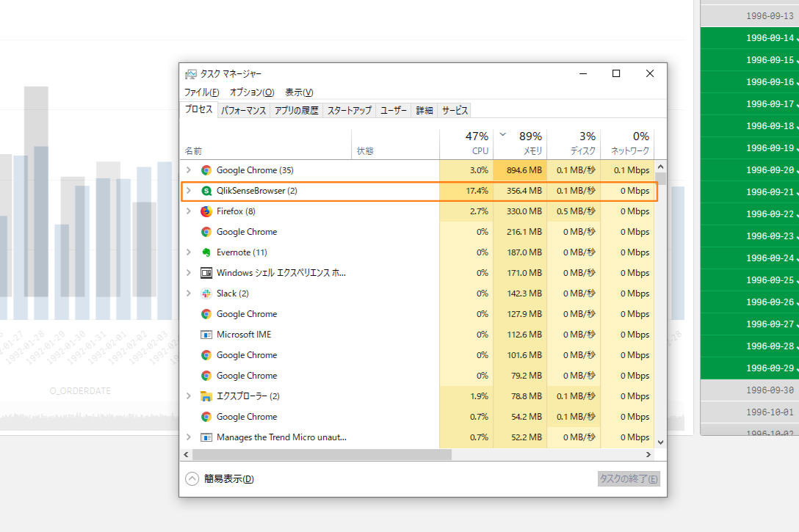The height and width of the screenshot is (532, 799).
Task: Expand the QlikSenseBrowser (2) process group
Action: point(189,190)
